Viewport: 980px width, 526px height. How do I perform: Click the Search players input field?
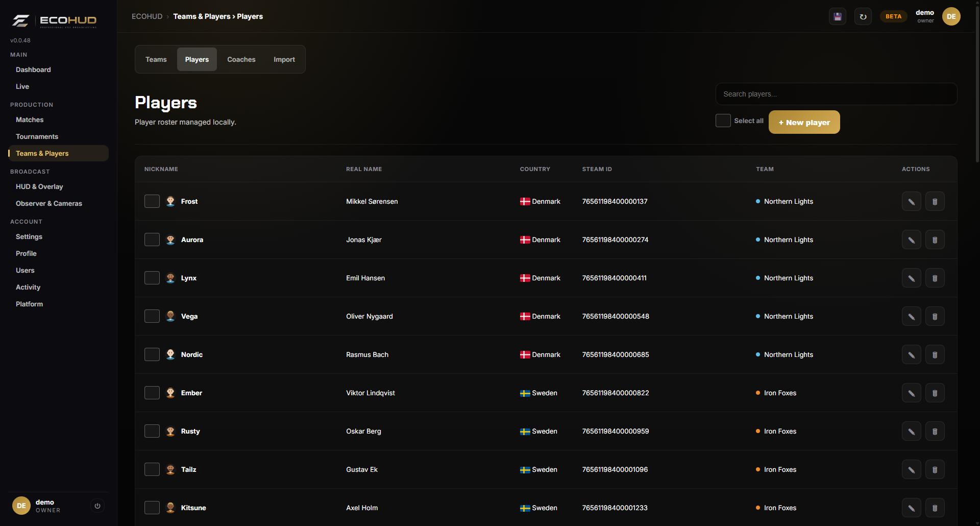point(836,94)
